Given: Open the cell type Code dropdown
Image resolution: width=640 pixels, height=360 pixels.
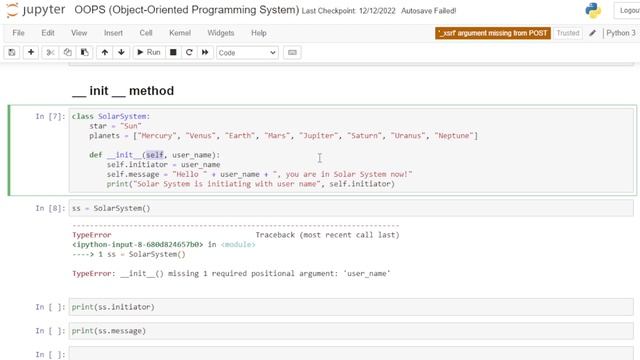Looking at the screenshot, I should [x=247, y=53].
